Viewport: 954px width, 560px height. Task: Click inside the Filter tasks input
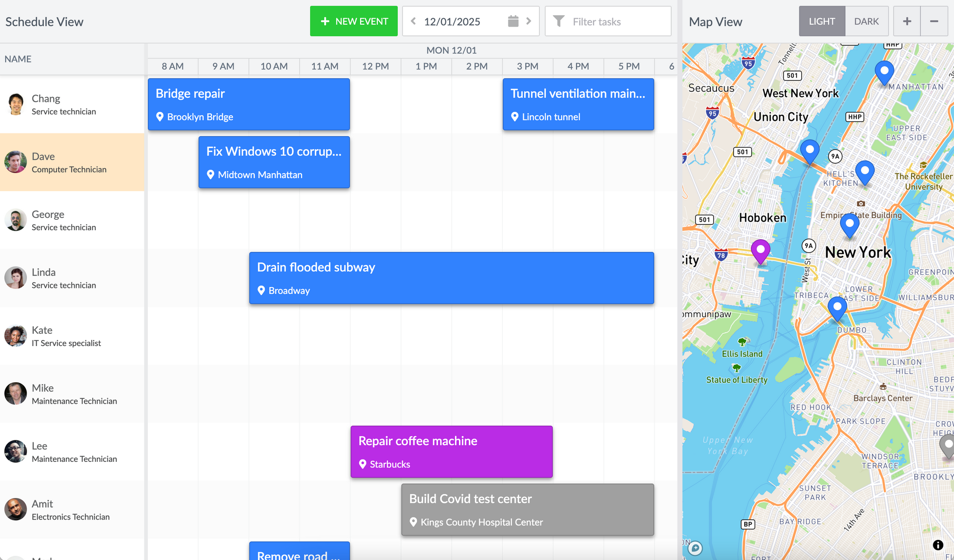point(611,21)
